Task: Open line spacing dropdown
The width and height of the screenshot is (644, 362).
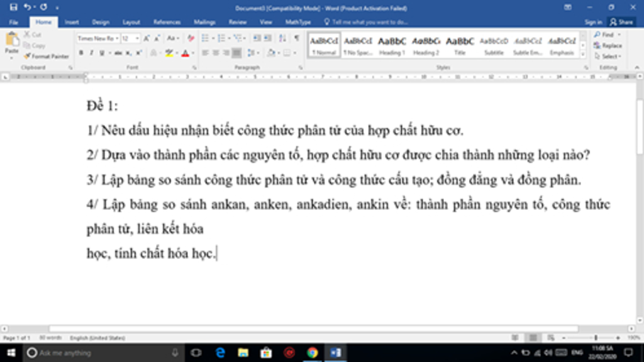Action: (x=253, y=53)
